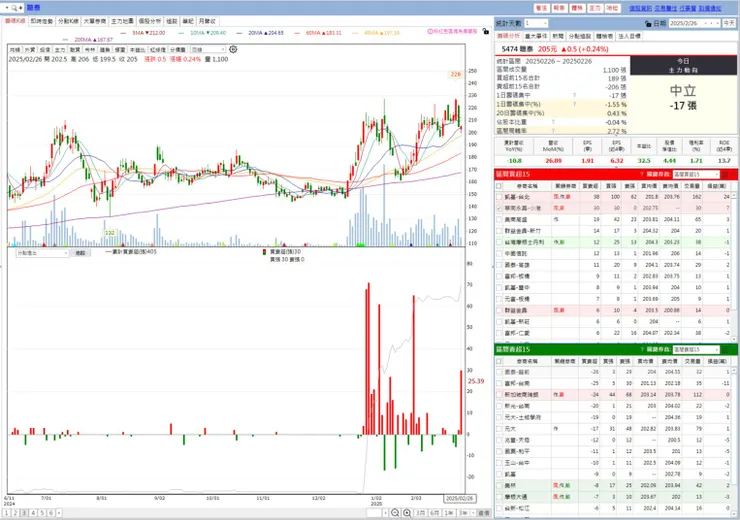Open 行事曆 link in top bar
Image resolution: width=740 pixels, height=520 pixels.
click(688, 8)
